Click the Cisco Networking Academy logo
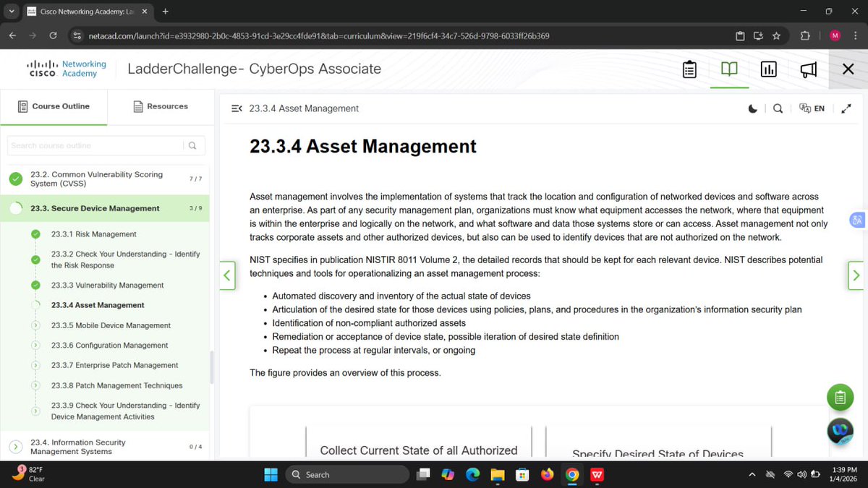Image resolution: width=868 pixels, height=488 pixels. point(67,69)
